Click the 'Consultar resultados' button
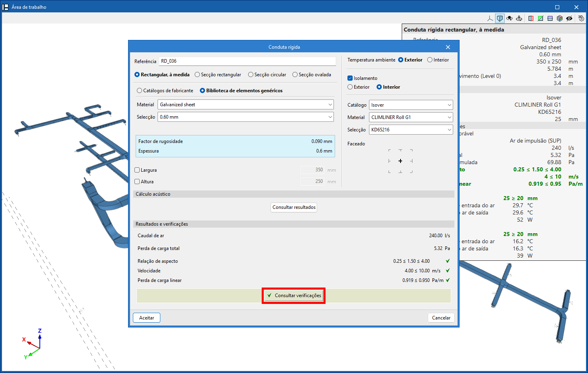The image size is (588, 373). coord(294,207)
